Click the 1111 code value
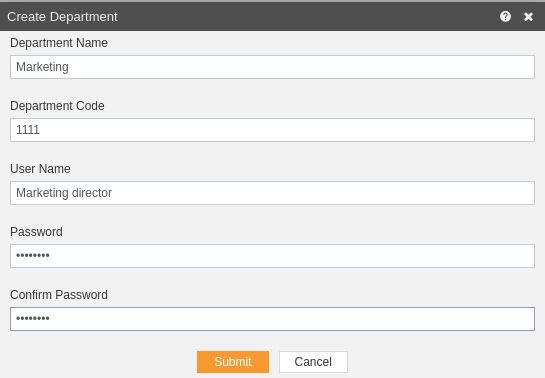The width and height of the screenshot is (545, 378). click(28, 130)
